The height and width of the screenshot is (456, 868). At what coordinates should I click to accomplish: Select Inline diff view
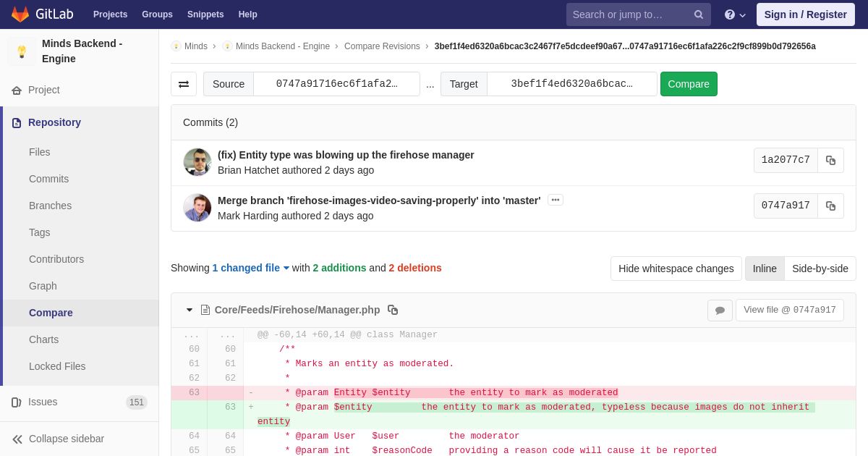coord(765,269)
